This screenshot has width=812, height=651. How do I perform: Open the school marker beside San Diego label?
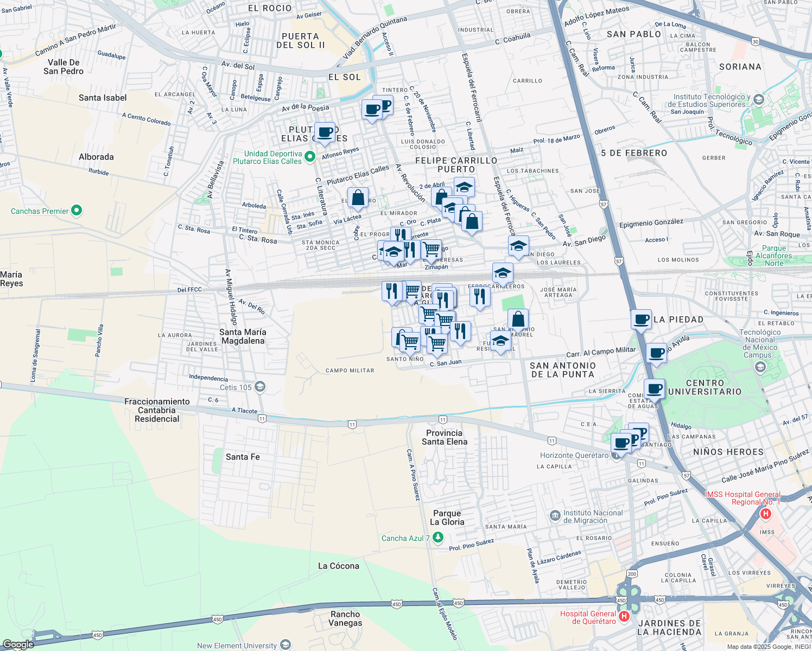pos(517,245)
